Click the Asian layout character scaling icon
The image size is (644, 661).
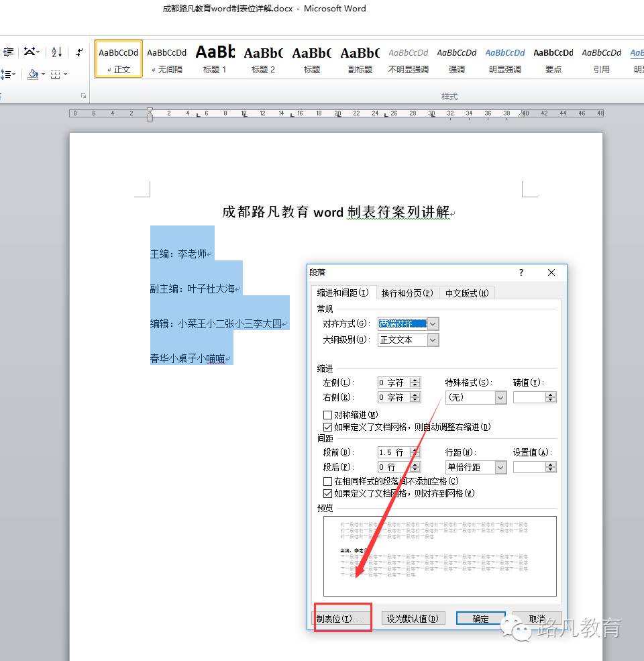pos(30,52)
